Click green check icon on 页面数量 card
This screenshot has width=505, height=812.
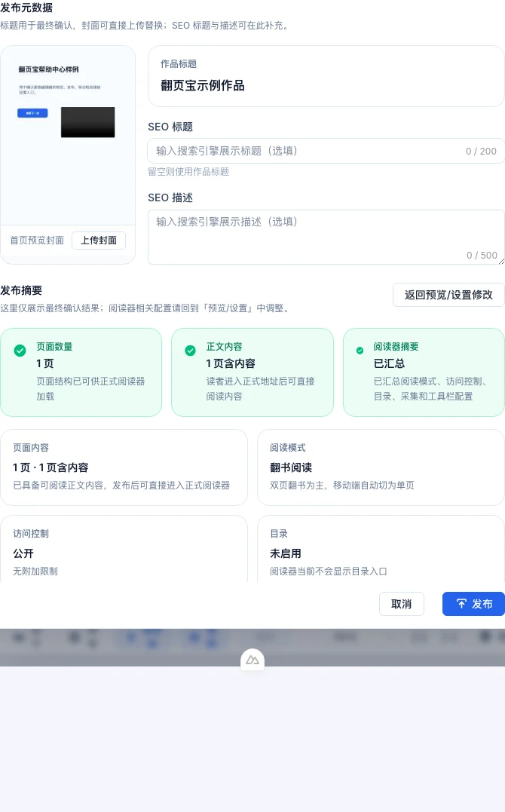click(x=20, y=351)
